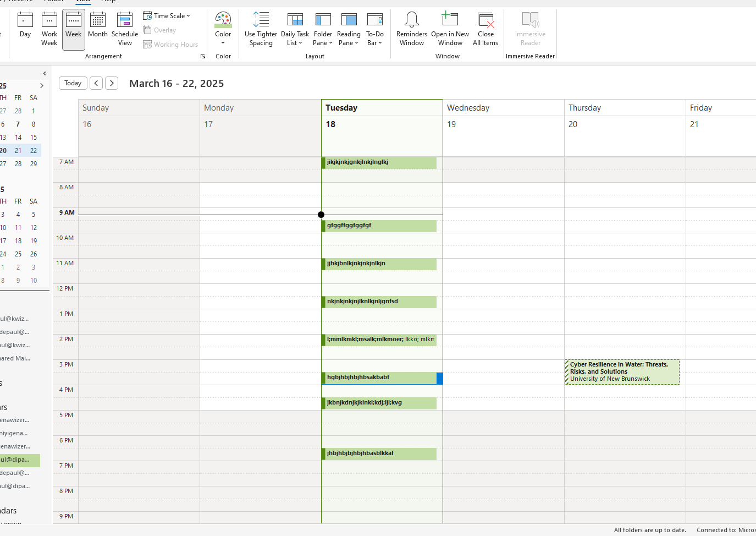The image size is (756, 536).
Task: Open the Time Scale dropdown
Action: 167,15
